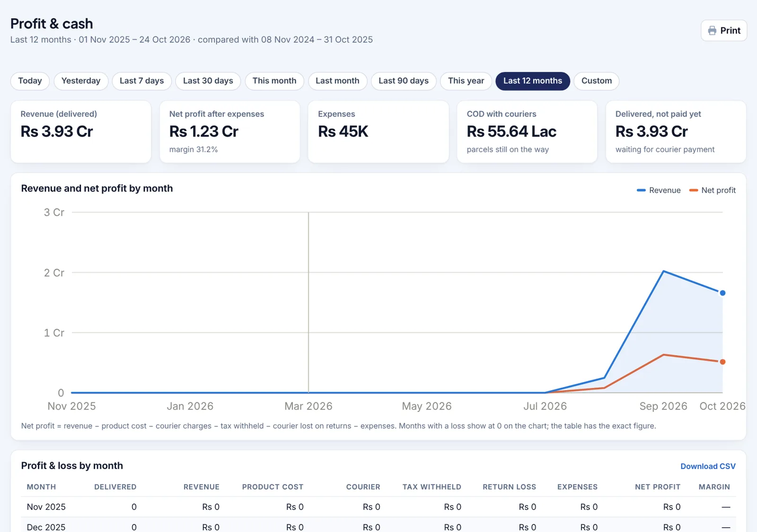Click the Oct 2026 revenue data point
Screen dimensions: 757x532
click(722, 293)
